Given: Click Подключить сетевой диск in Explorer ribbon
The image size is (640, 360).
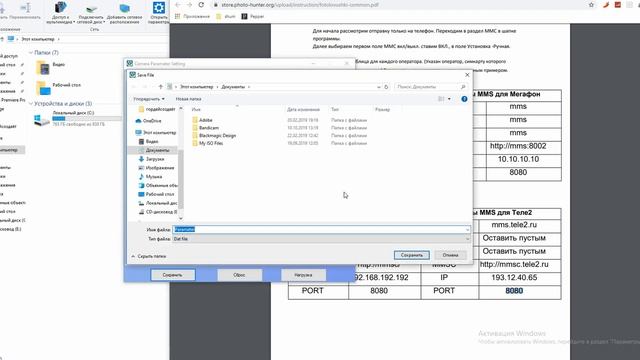Looking at the screenshot, I should (x=91, y=13).
